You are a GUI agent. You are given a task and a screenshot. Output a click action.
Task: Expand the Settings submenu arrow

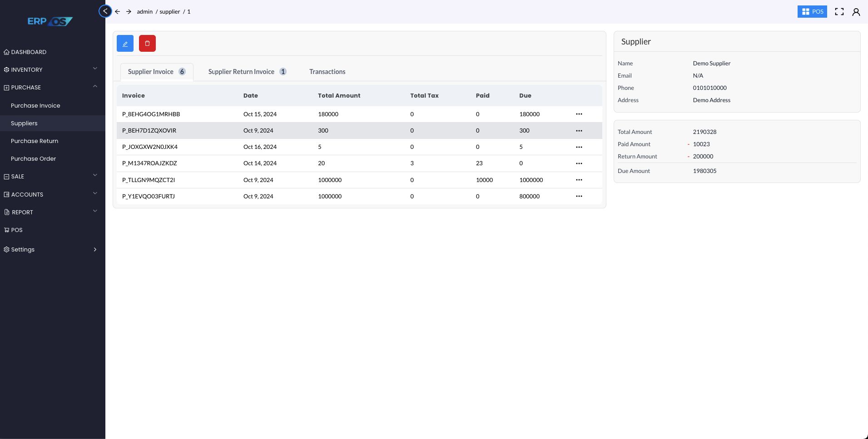[x=95, y=250]
